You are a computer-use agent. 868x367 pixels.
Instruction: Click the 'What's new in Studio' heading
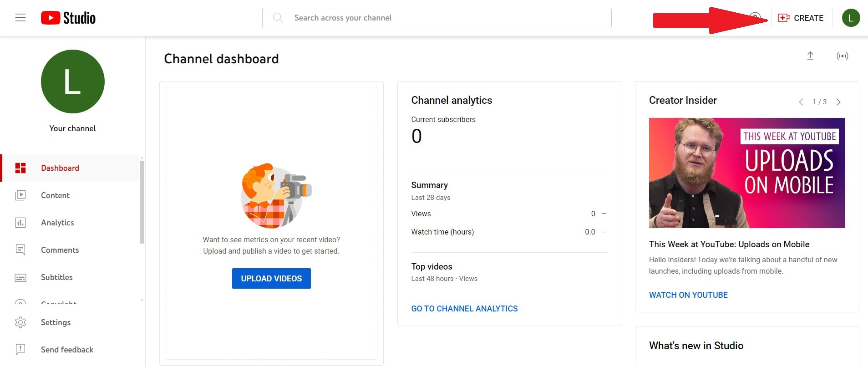click(x=696, y=346)
